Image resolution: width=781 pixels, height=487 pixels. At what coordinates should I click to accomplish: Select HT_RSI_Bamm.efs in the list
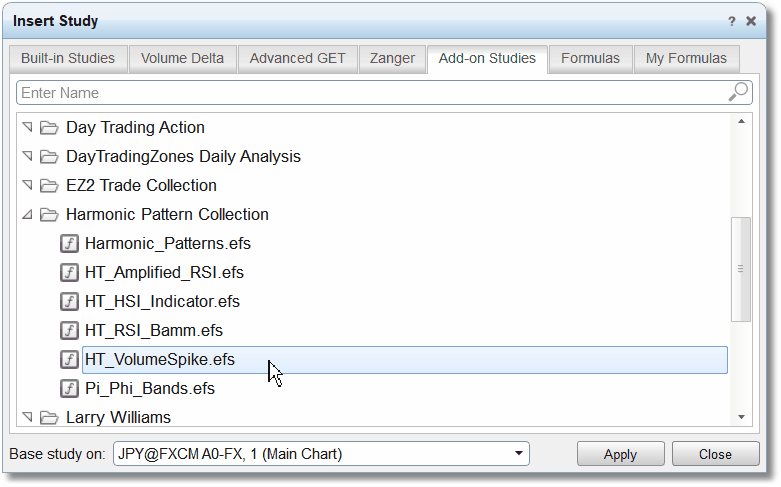[x=154, y=331]
